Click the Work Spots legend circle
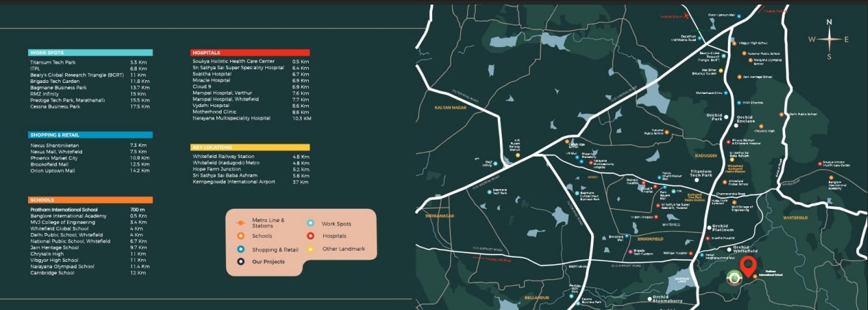 [x=311, y=223]
